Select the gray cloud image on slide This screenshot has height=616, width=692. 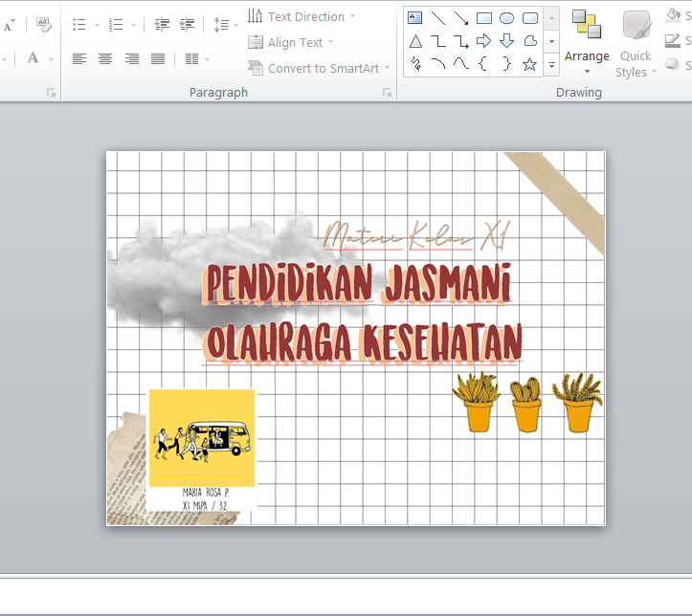(x=238, y=277)
